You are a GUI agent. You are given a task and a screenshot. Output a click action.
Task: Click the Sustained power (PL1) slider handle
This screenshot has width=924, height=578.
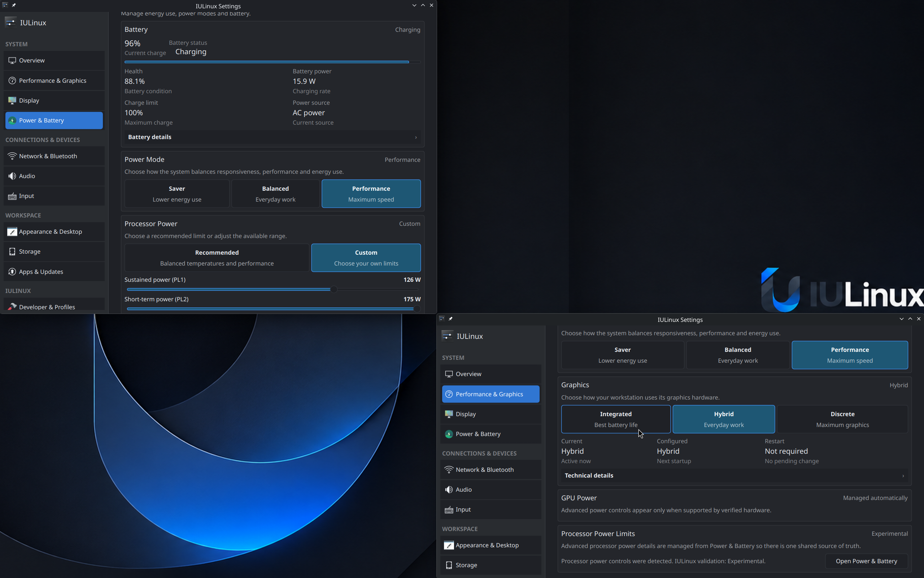(334, 289)
